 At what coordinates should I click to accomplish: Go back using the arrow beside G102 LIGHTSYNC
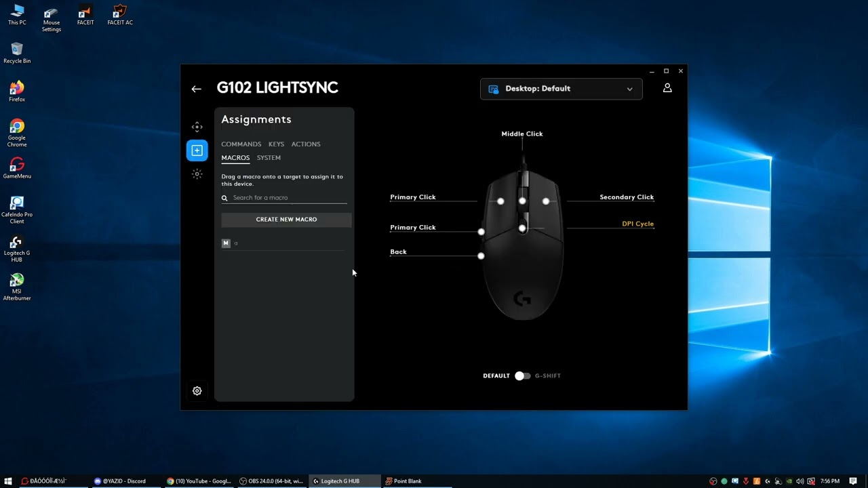click(x=196, y=89)
